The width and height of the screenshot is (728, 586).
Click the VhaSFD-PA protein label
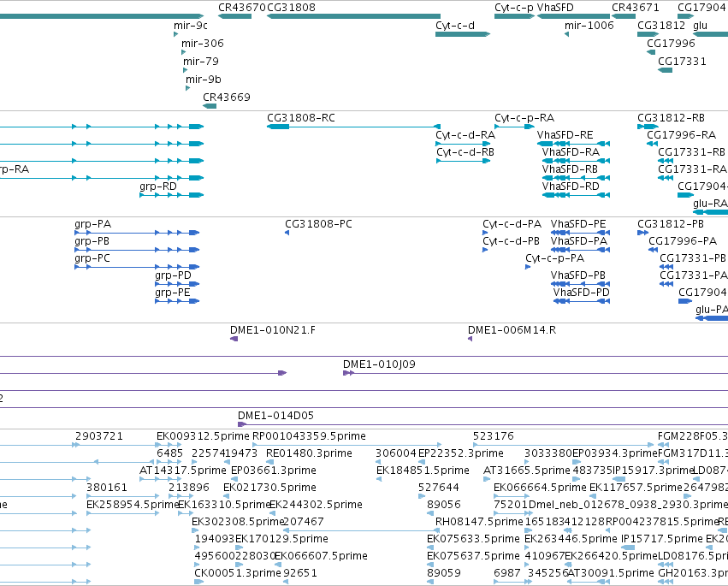tap(579, 241)
